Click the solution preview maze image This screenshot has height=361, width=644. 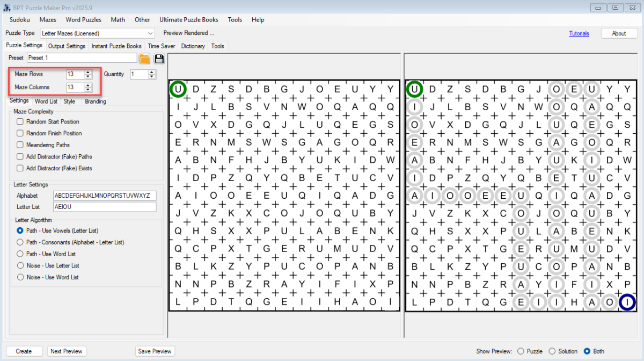tap(521, 196)
